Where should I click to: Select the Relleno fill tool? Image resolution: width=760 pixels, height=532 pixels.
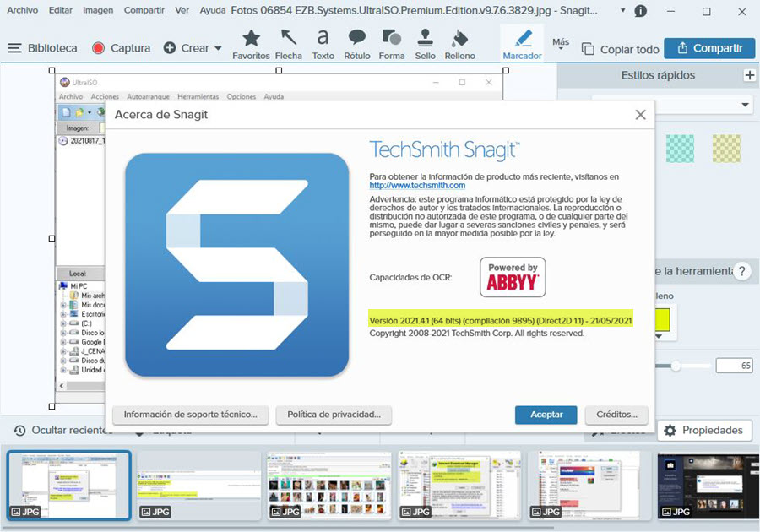459,45
